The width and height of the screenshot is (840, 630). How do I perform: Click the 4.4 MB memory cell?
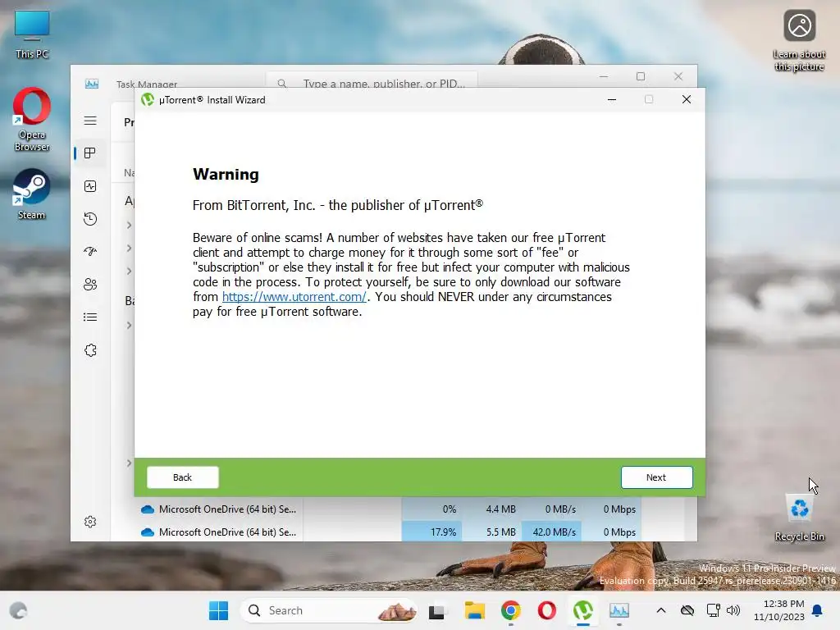pyautogui.click(x=492, y=509)
